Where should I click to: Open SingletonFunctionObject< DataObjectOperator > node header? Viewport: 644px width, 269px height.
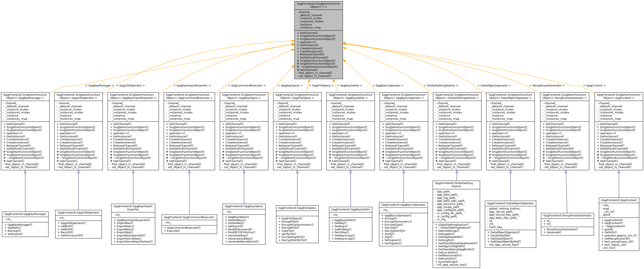pos(510,96)
